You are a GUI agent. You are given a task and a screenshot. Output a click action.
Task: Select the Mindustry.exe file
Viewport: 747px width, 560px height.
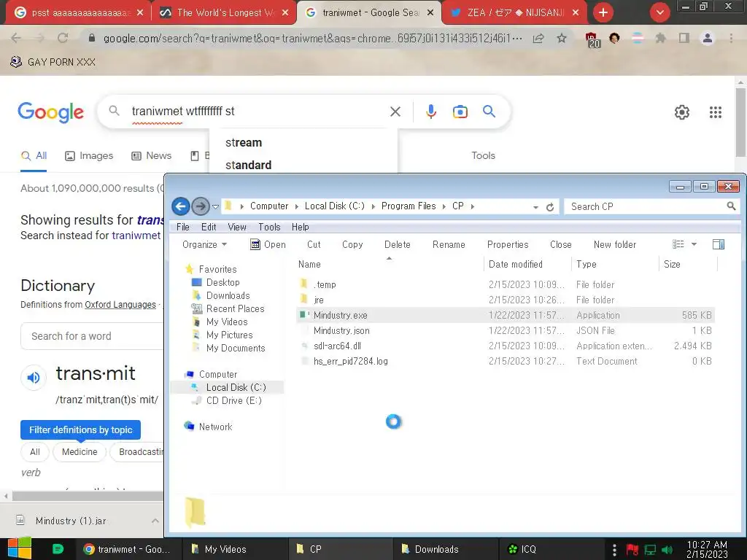[506, 315]
